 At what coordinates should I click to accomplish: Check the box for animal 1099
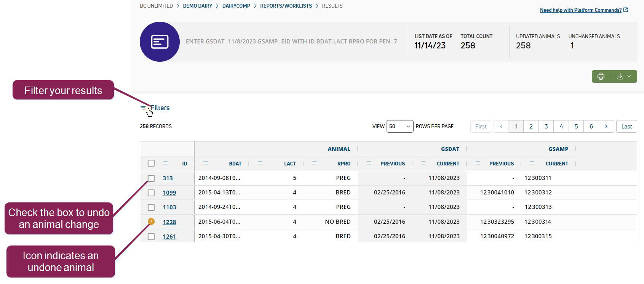(151, 193)
